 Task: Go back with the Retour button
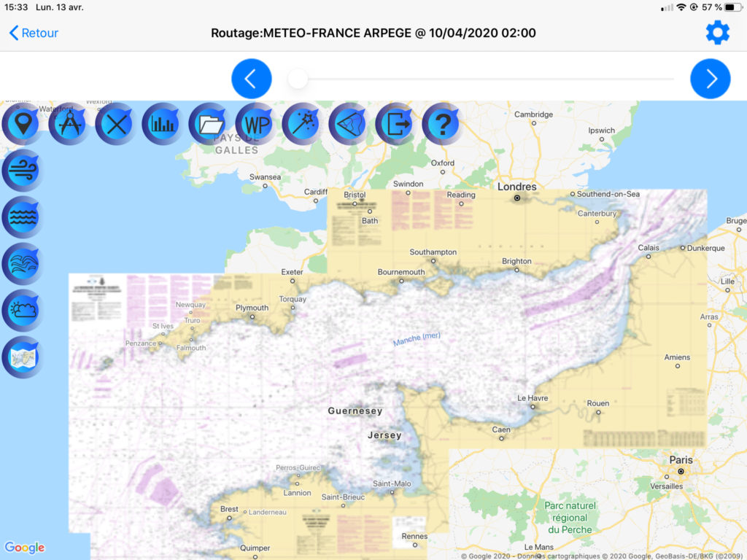[x=34, y=33]
